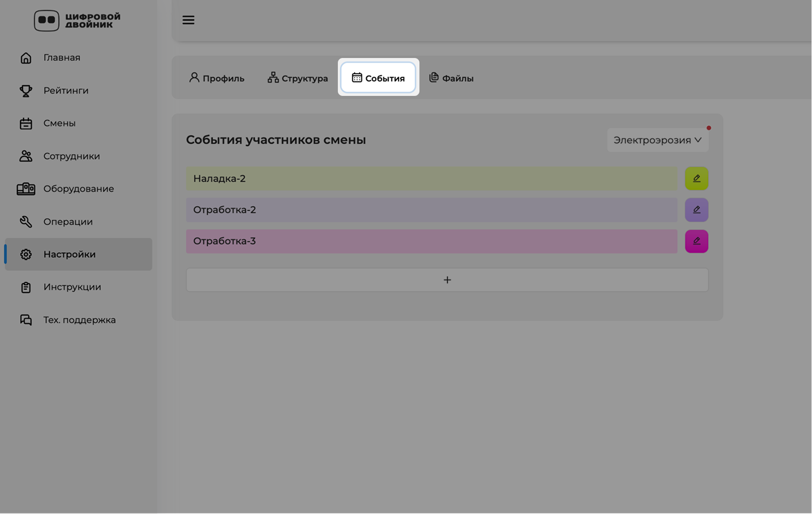Open Смены in the sidebar
The height and width of the screenshot is (514, 812).
coord(59,123)
